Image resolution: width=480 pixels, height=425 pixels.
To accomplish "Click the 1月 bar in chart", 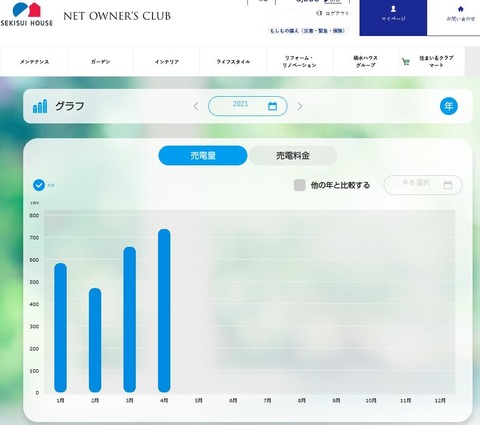I will click(60, 328).
